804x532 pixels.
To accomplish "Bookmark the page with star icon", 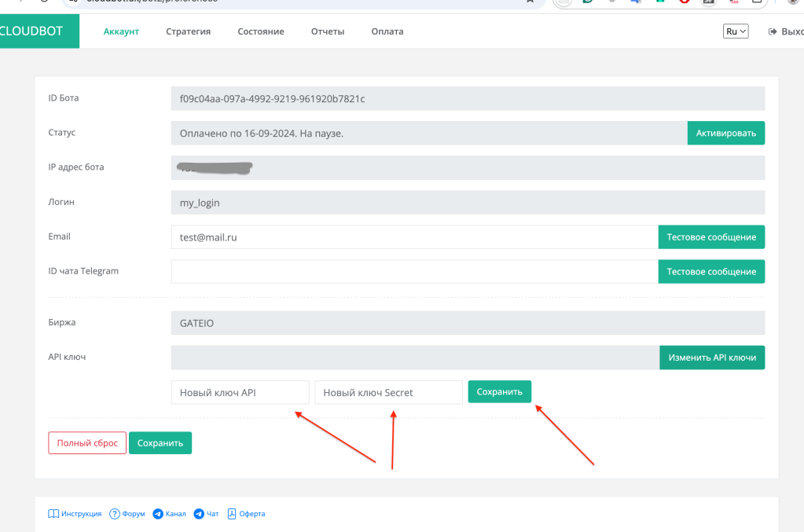I will (x=530, y=2).
